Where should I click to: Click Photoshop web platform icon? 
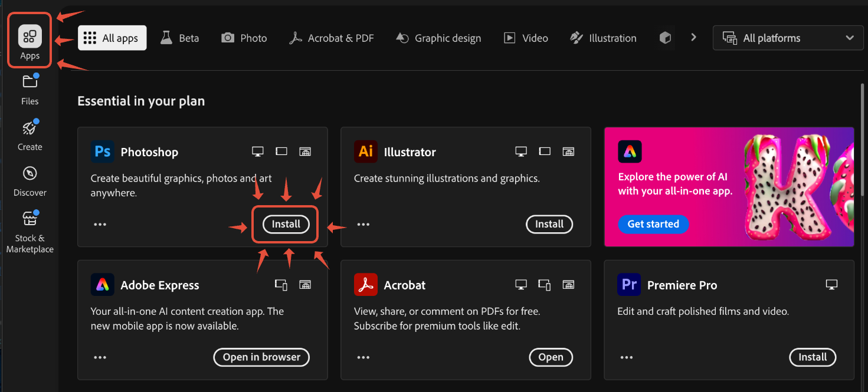(304, 151)
